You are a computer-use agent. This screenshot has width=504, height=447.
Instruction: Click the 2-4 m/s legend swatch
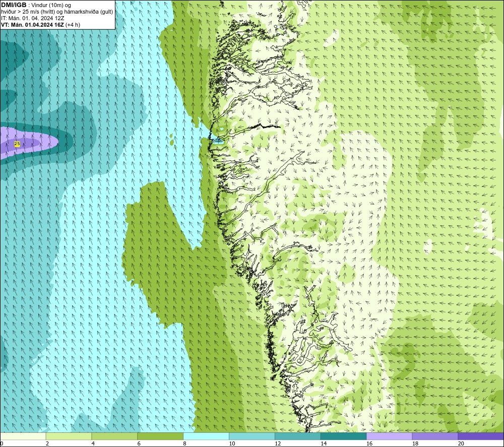[69, 436]
